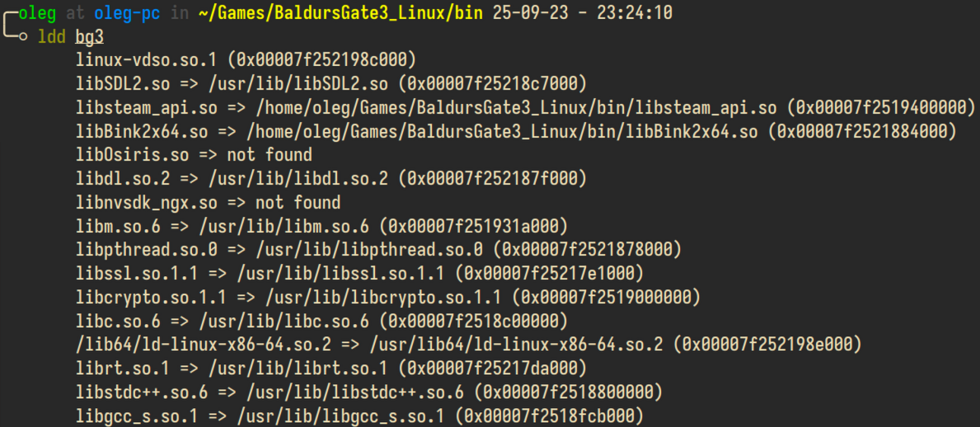
Task: Click the libc.so.6 line
Action: (322, 322)
